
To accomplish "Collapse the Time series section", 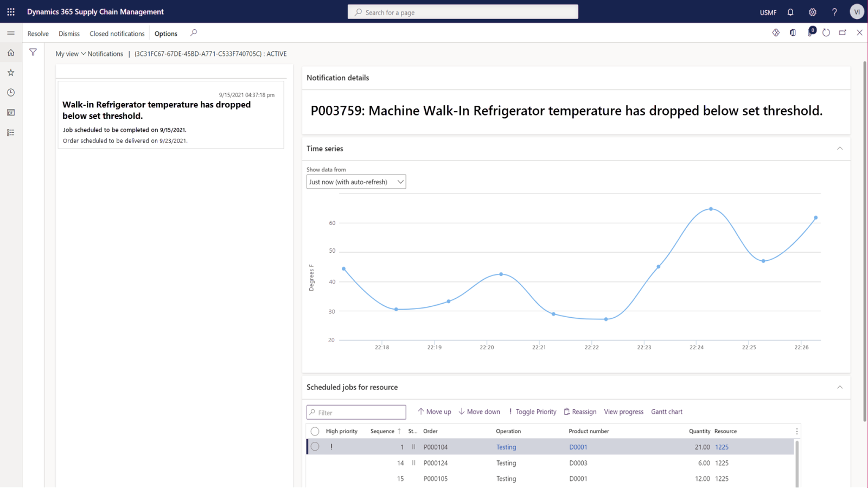I will point(840,149).
